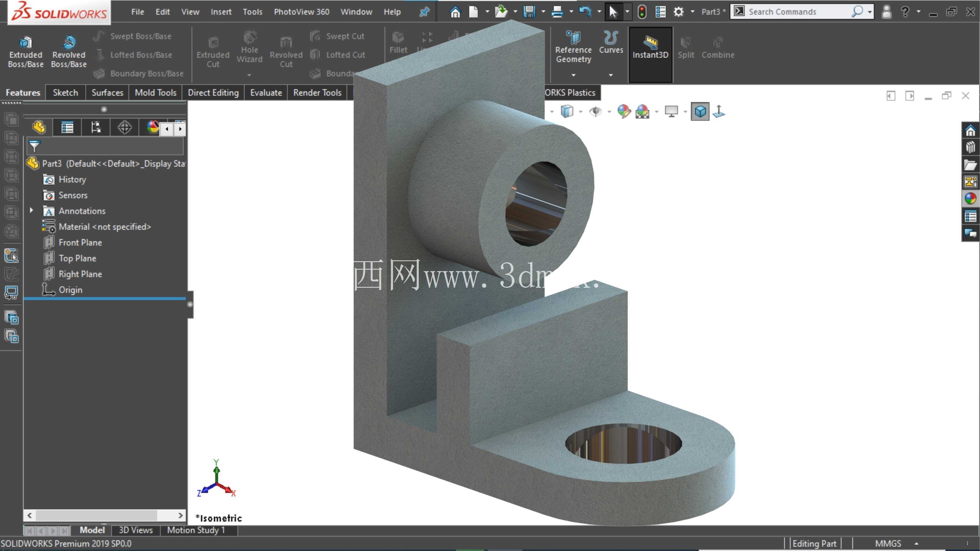Viewport: 980px width, 551px height.
Task: Click the Combine tool
Action: 718,48
